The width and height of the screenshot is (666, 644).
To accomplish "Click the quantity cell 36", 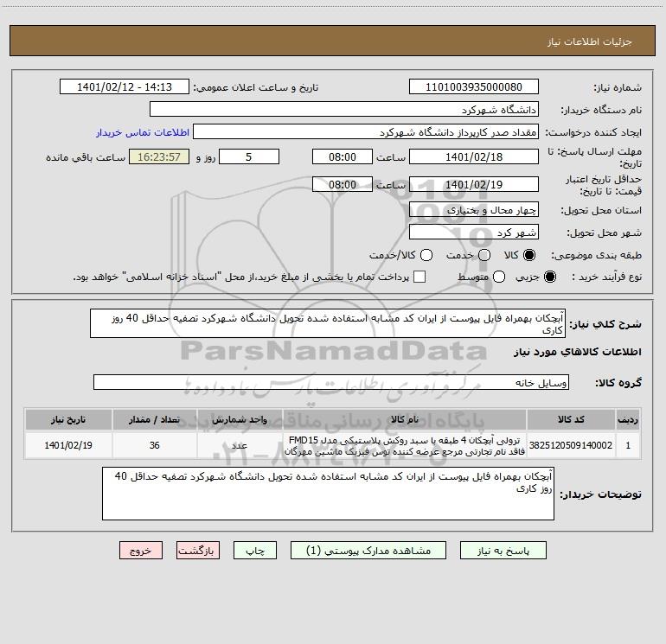I will click(154, 445).
